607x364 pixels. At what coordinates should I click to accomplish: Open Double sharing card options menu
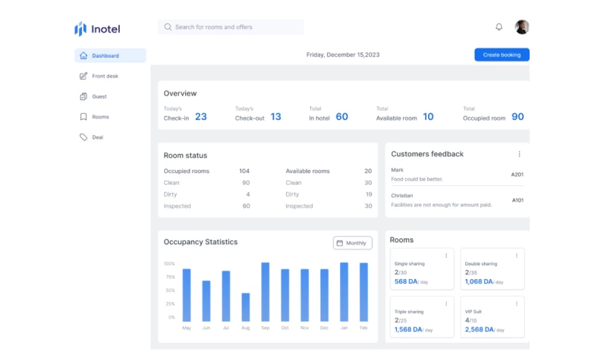click(516, 256)
